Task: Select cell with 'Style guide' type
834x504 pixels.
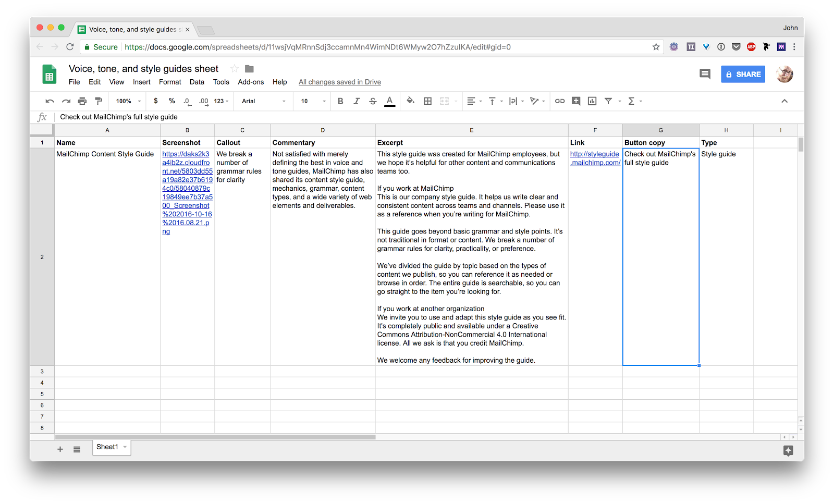Action: click(726, 257)
